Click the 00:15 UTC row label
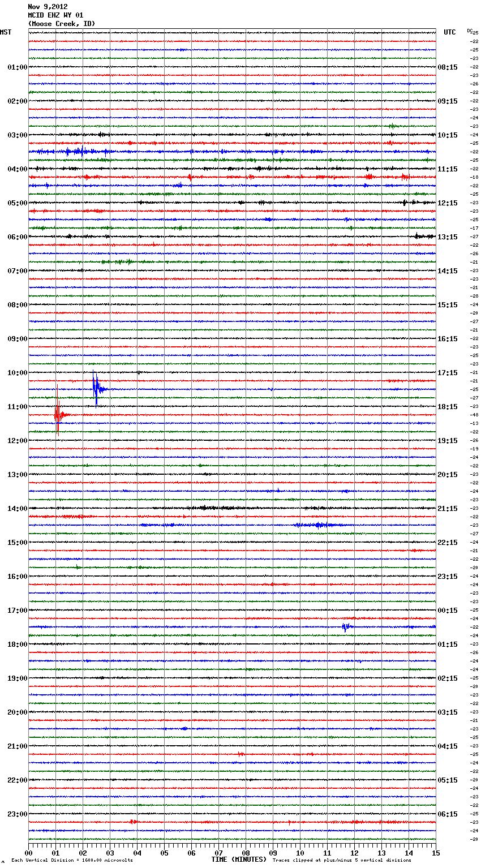 pos(448,611)
